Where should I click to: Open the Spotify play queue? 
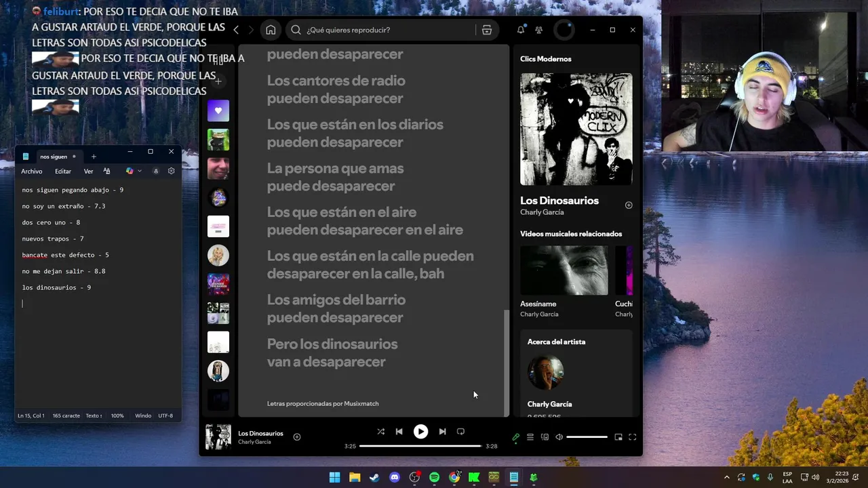point(530,437)
